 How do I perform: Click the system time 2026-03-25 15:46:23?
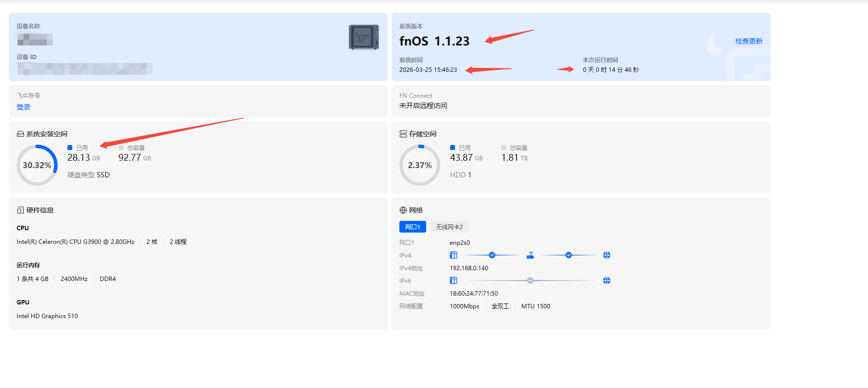click(x=428, y=70)
